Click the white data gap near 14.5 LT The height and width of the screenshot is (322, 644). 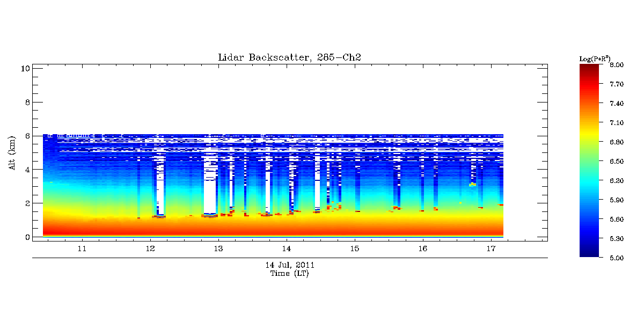[x=317, y=181]
